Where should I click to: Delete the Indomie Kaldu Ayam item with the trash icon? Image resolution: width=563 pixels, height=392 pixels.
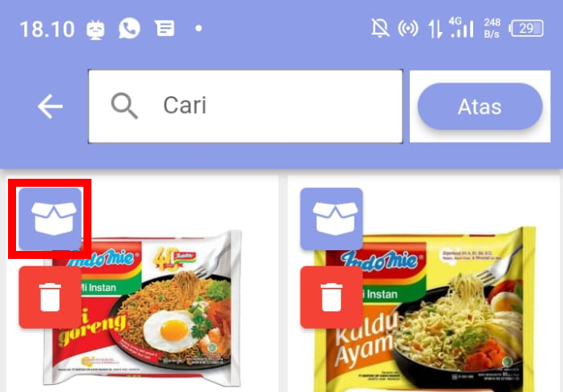click(331, 297)
